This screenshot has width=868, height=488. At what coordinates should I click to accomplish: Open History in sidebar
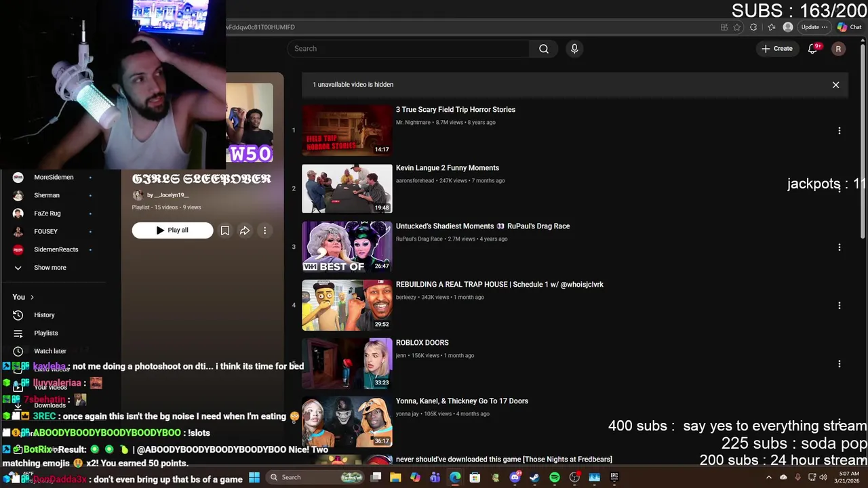point(44,315)
